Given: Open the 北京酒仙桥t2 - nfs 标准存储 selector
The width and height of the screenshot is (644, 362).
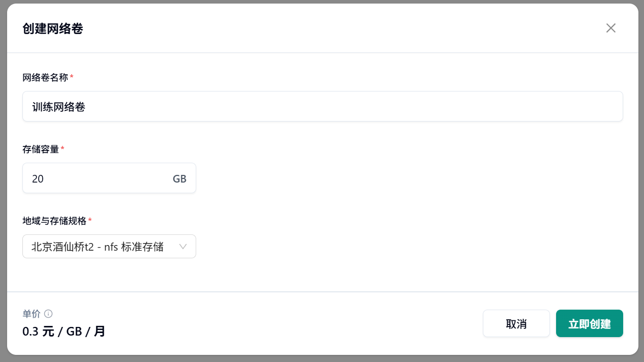Looking at the screenshot, I should [x=109, y=247].
